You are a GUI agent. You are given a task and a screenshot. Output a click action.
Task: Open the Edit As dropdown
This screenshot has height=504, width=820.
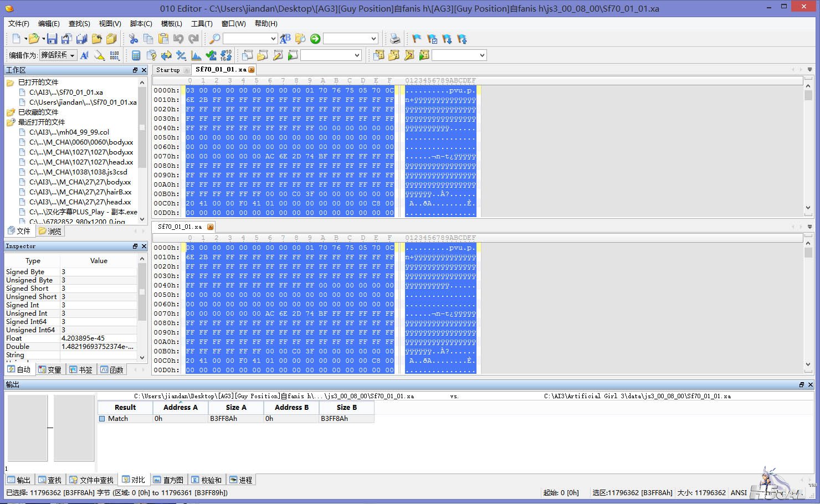coord(58,55)
